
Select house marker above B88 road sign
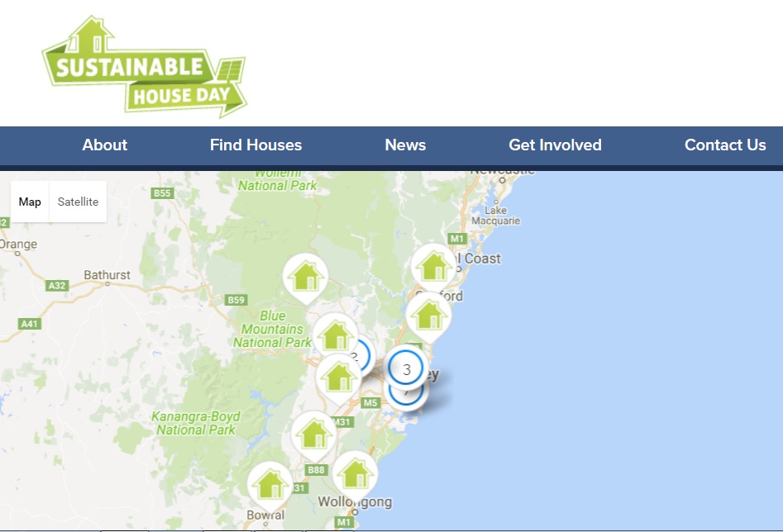click(x=313, y=436)
